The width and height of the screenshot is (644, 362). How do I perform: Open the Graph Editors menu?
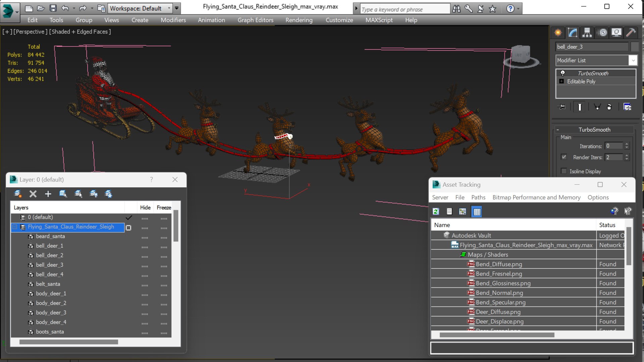(255, 20)
